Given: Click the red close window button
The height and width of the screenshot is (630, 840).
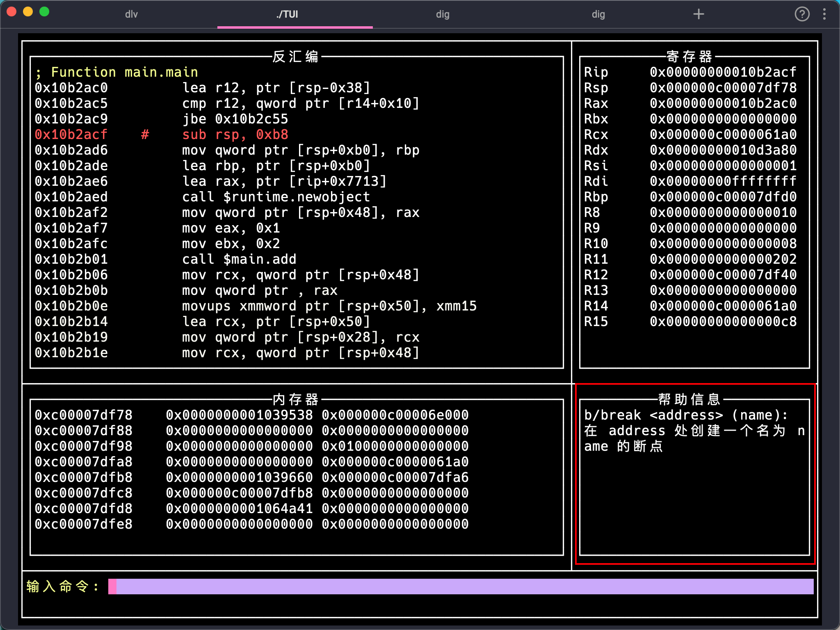Looking at the screenshot, I should [x=12, y=12].
